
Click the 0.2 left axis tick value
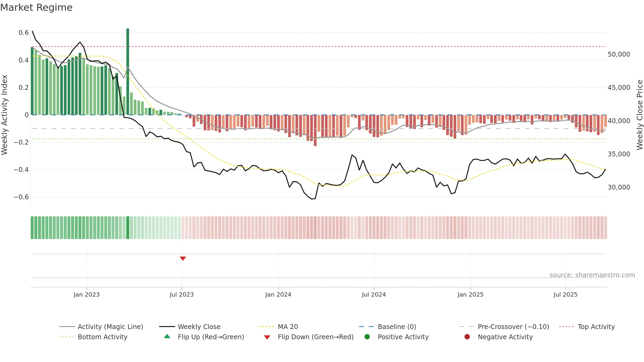click(x=24, y=87)
